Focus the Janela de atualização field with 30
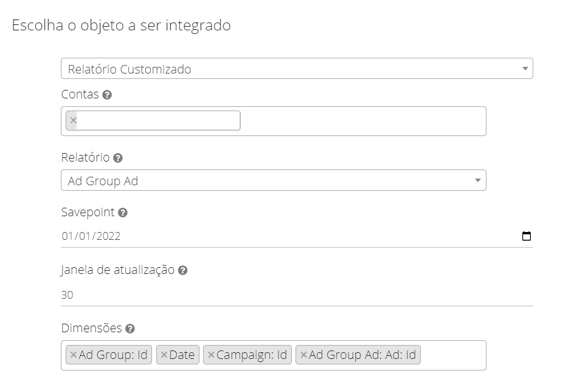 coord(297,295)
